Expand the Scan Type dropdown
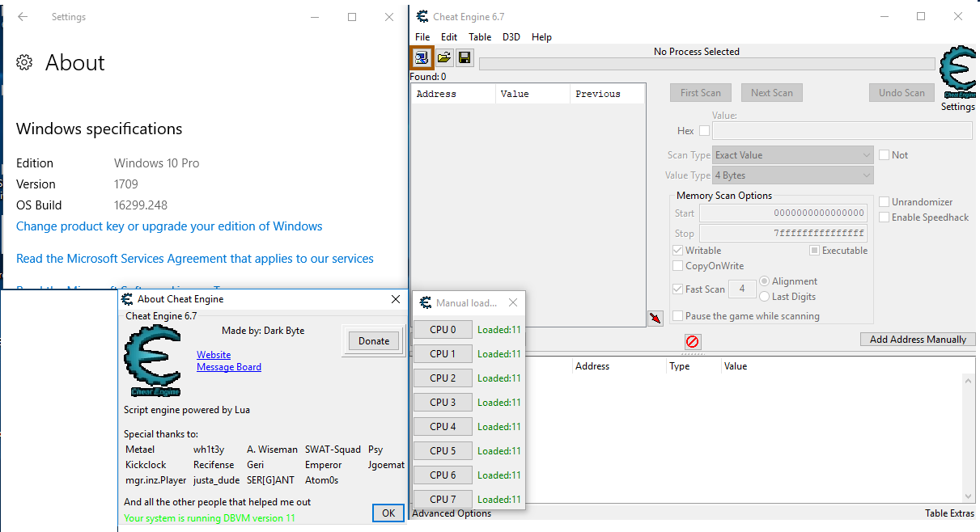The image size is (980, 532). point(792,155)
